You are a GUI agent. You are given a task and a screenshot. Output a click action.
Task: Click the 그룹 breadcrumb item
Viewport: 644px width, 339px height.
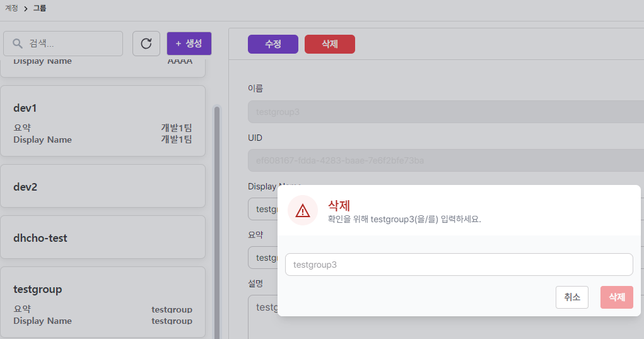tap(40, 8)
